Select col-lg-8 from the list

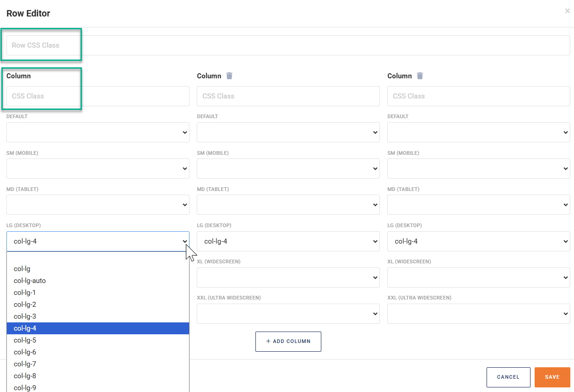[x=25, y=376]
